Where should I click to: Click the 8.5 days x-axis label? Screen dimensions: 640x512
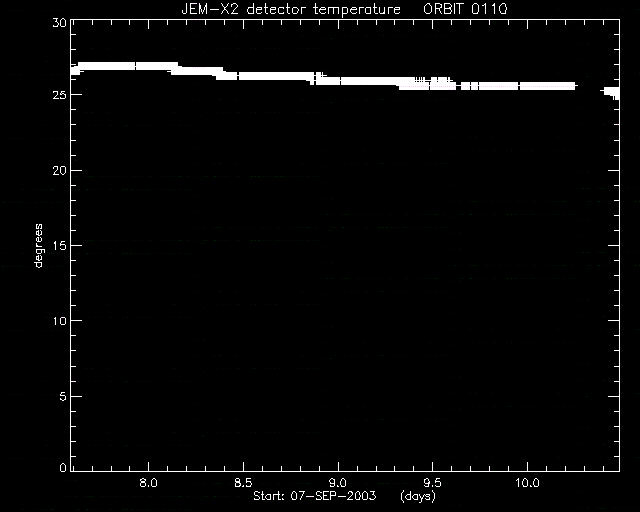point(243,483)
